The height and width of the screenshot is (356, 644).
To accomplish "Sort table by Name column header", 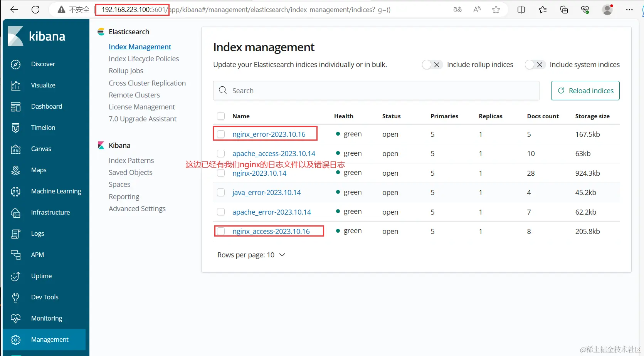I will click(241, 116).
